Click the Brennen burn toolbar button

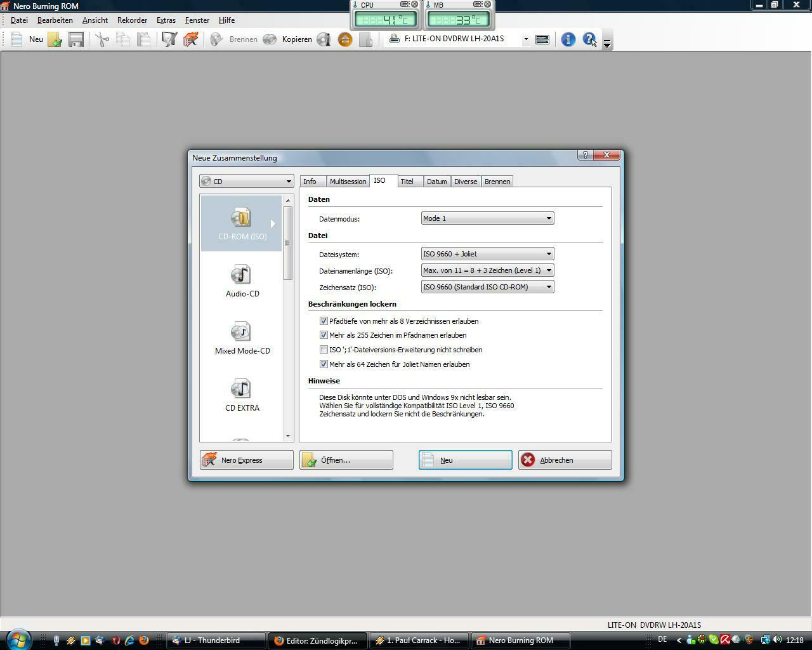pyautogui.click(x=233, y=39)
